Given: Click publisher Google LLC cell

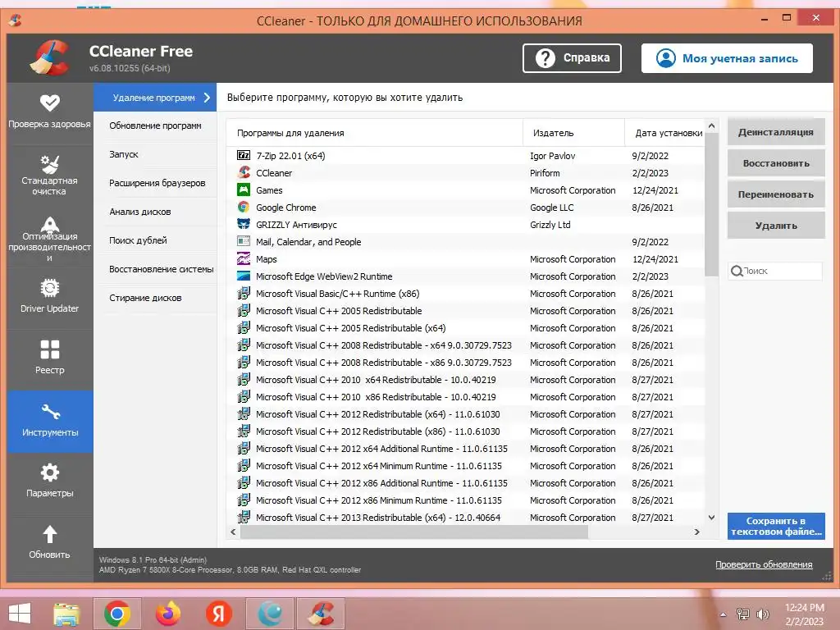Looking at the screenshot, I should click(x=552, y=208).
